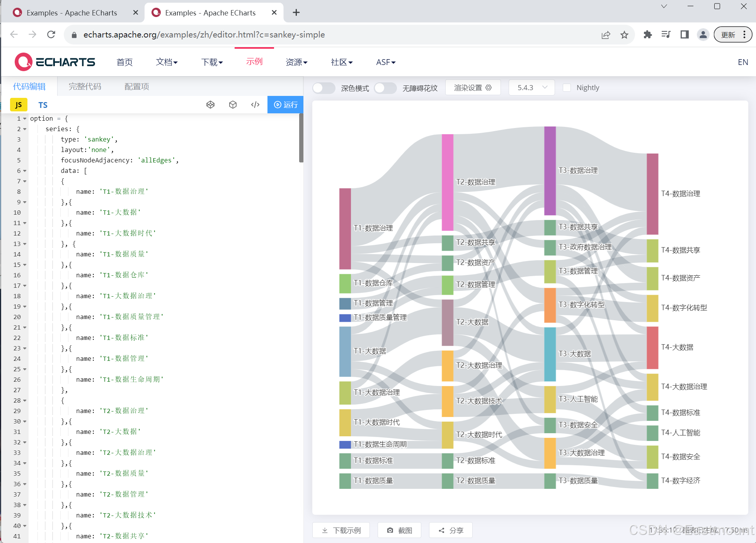Click the code editor vertical scrollbar

pyautogui.click(x=301, y=138)
